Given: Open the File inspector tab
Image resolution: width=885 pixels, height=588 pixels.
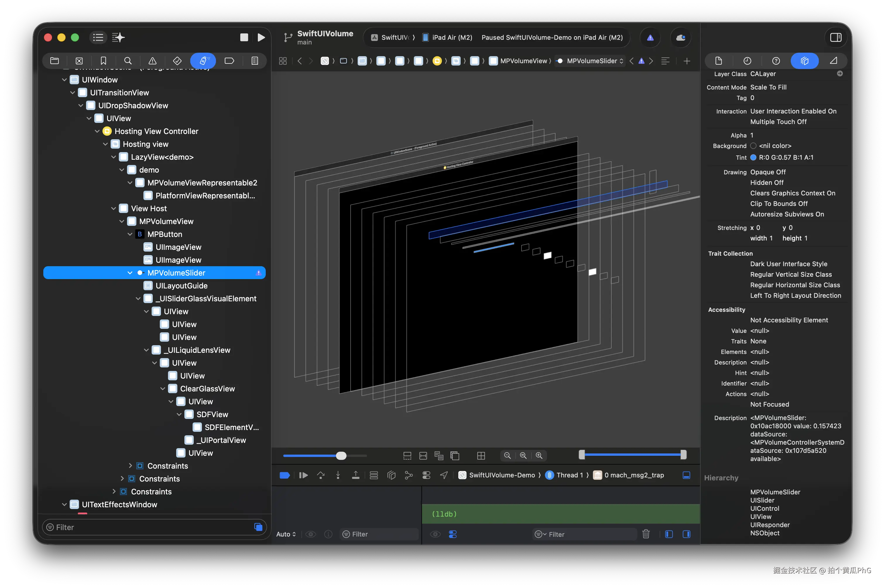Looking at the screenshot, I should pyautogui.click(x=718, y=61).
